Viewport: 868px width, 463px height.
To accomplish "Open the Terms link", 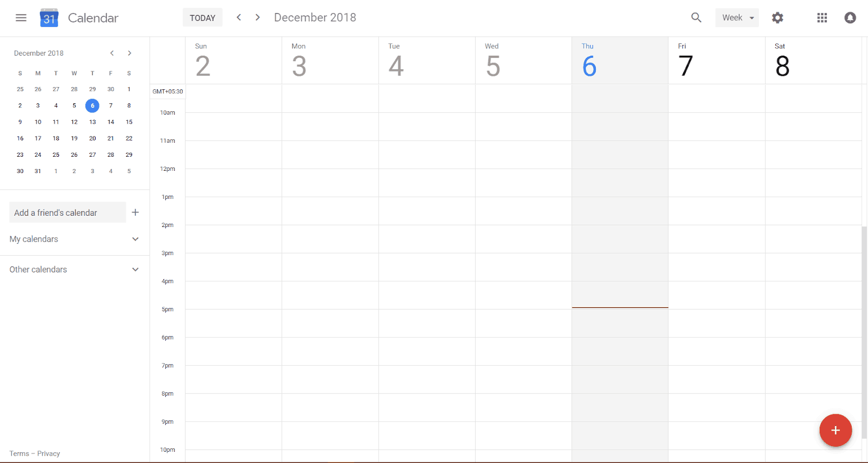I will tap(19, 453).
